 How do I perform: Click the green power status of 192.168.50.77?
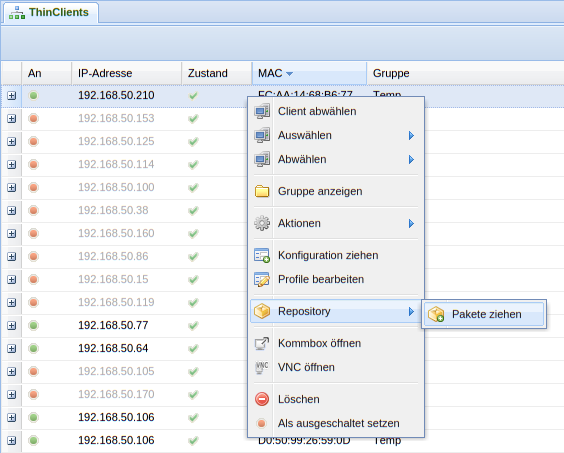33,326
